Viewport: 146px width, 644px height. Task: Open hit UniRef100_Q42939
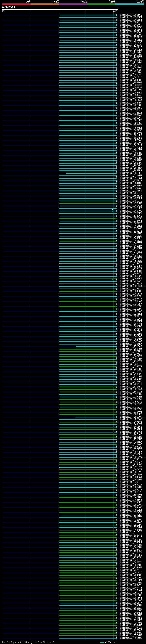[131, 45]
